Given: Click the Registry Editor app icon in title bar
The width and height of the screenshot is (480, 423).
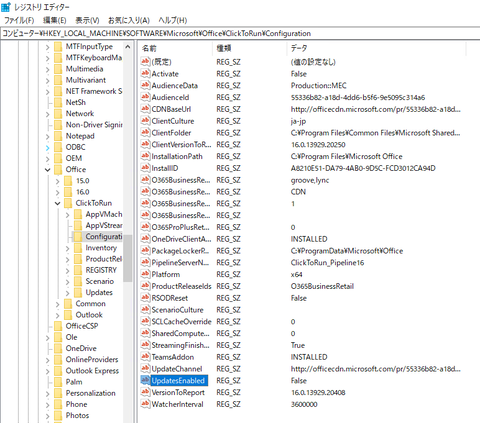Looking at the screenshot, I should tap(6, 7).
